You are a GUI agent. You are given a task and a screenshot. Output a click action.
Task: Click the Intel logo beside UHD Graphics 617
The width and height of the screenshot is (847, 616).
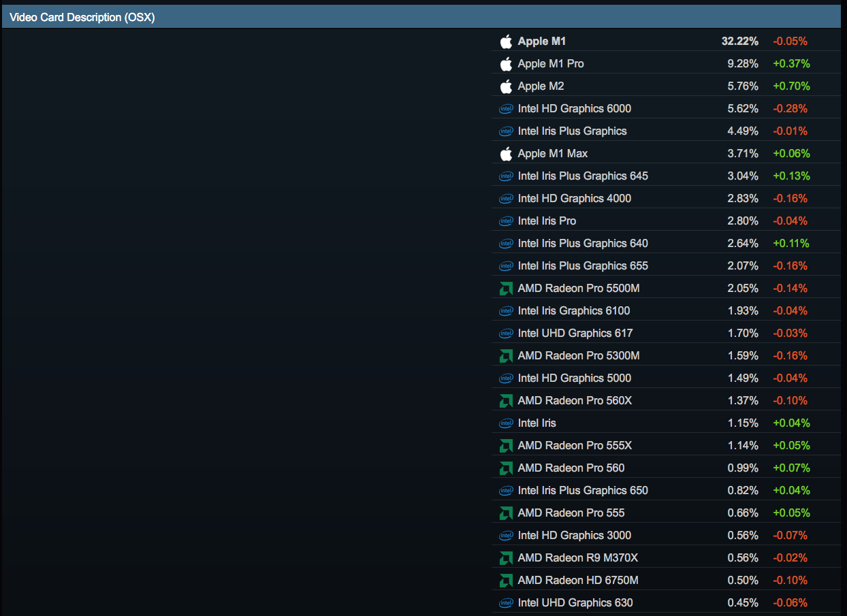click(x=506, y=334)
